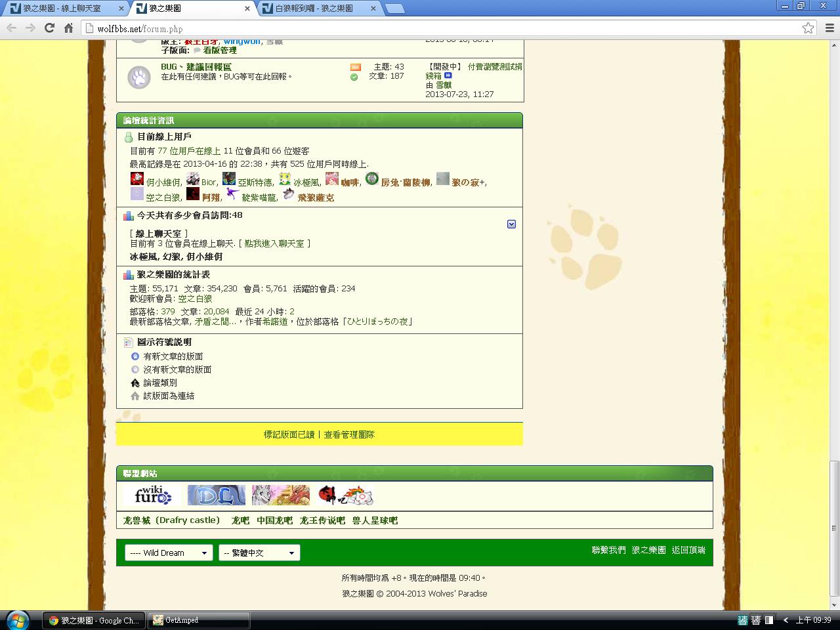
Task: Open the Wild Dream style dropdown
Action: pos(169,553)
